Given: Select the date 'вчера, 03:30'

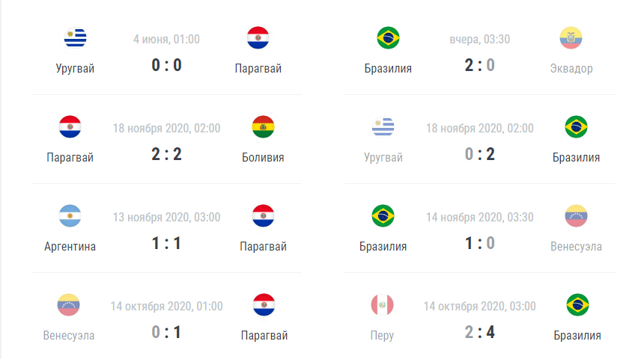Looking at the screenshot, I should point(480,40).
